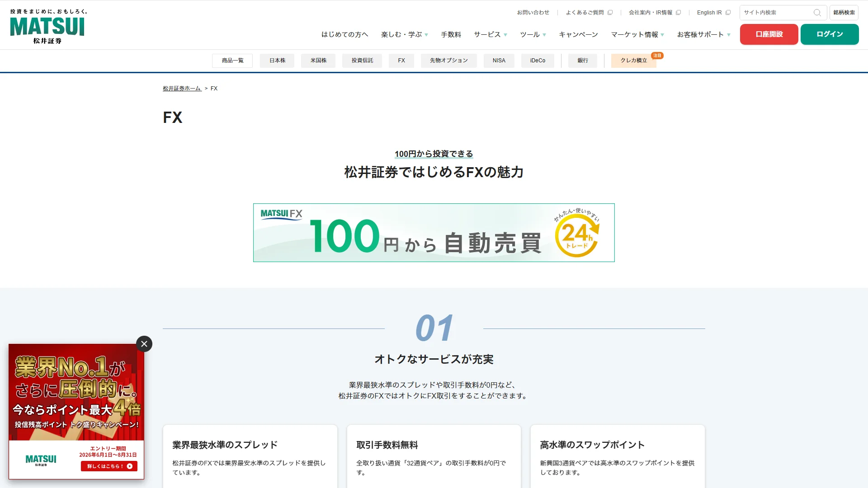The height and width of the screenshot is (488, 868).
Task: Select the クレカ積立 tab
Action: [x=633, y=61]
